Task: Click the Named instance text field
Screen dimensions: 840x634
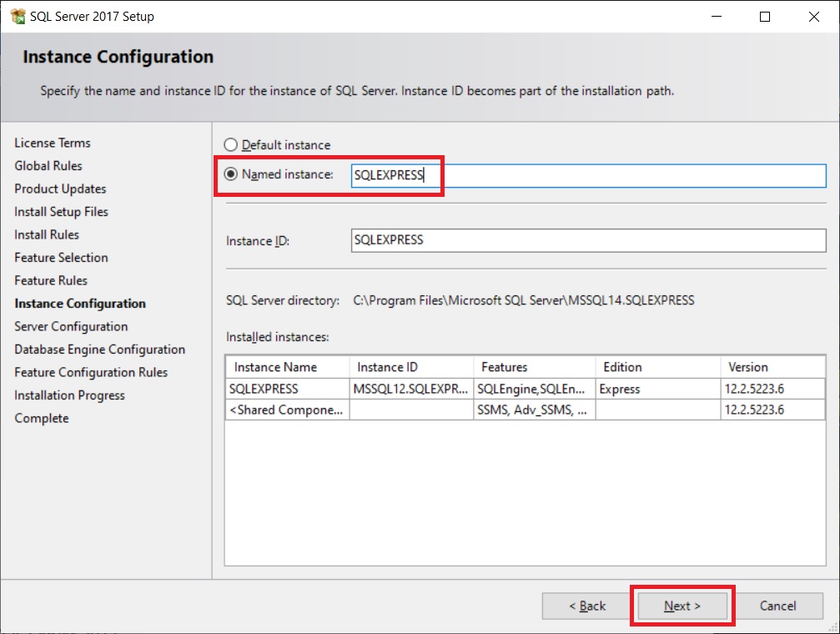Action: [x=588, y=175]
